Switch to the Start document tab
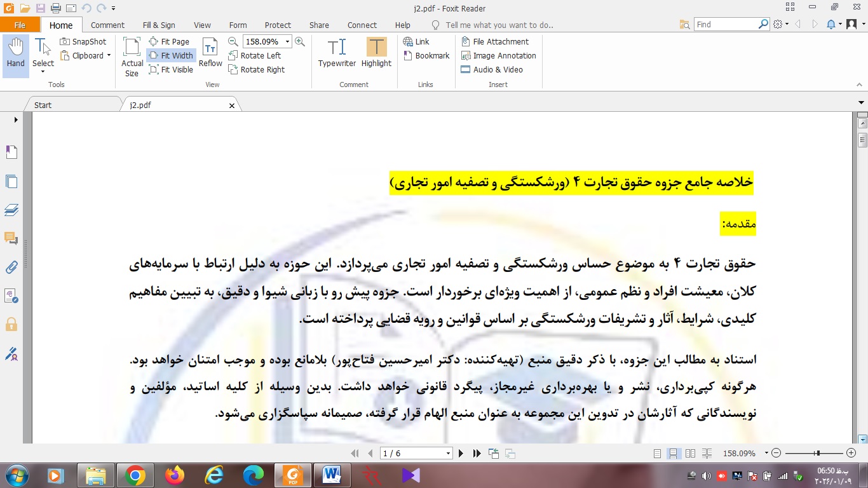 [x=43, y=105]
